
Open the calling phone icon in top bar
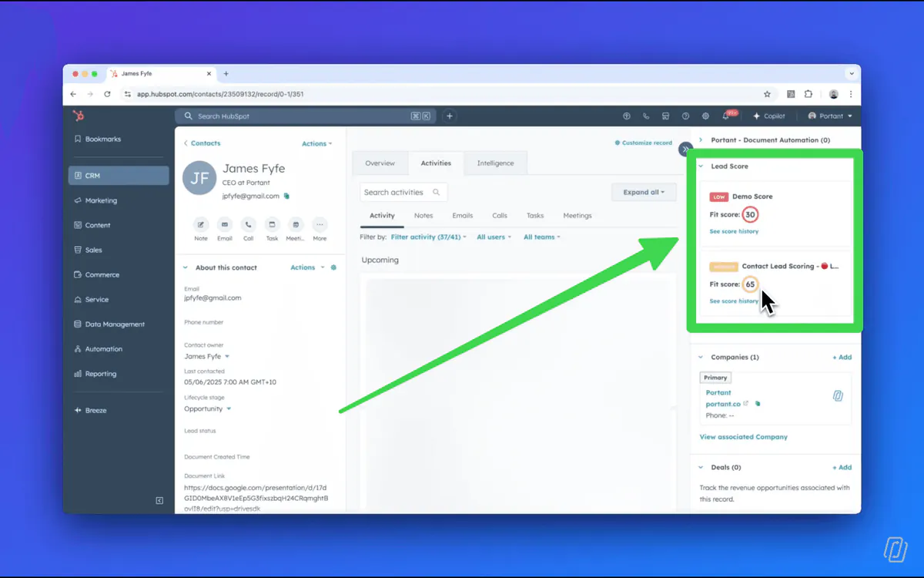point(646,116)
